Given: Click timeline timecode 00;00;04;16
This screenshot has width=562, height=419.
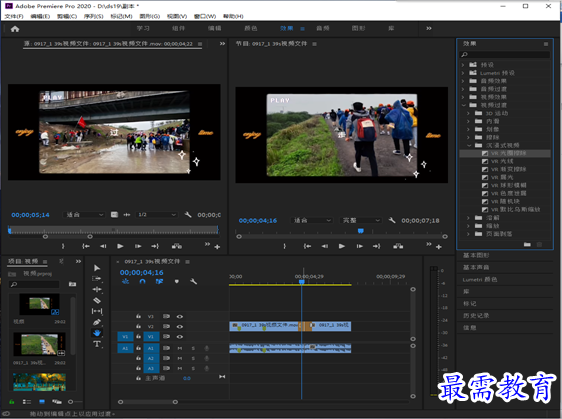Looking at the screenshot, I should 142,273.
